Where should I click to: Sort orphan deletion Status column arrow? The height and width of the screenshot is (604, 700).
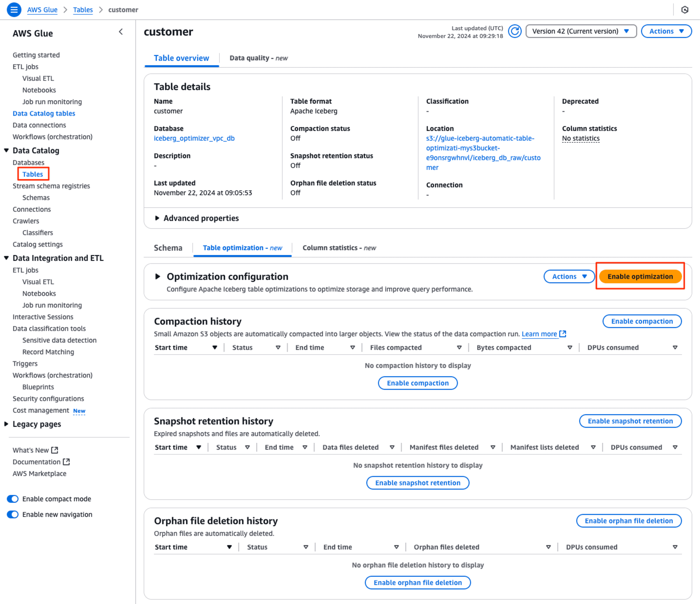pyautogui.click(x=306, y=547)
